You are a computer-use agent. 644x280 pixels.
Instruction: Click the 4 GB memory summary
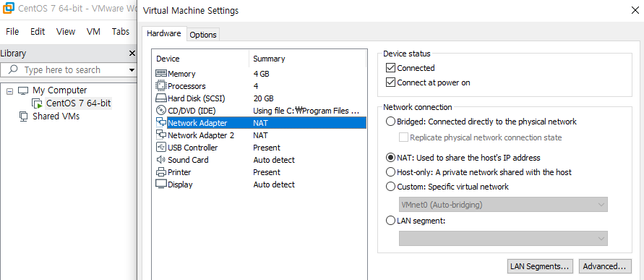click(x=262, y=74)
